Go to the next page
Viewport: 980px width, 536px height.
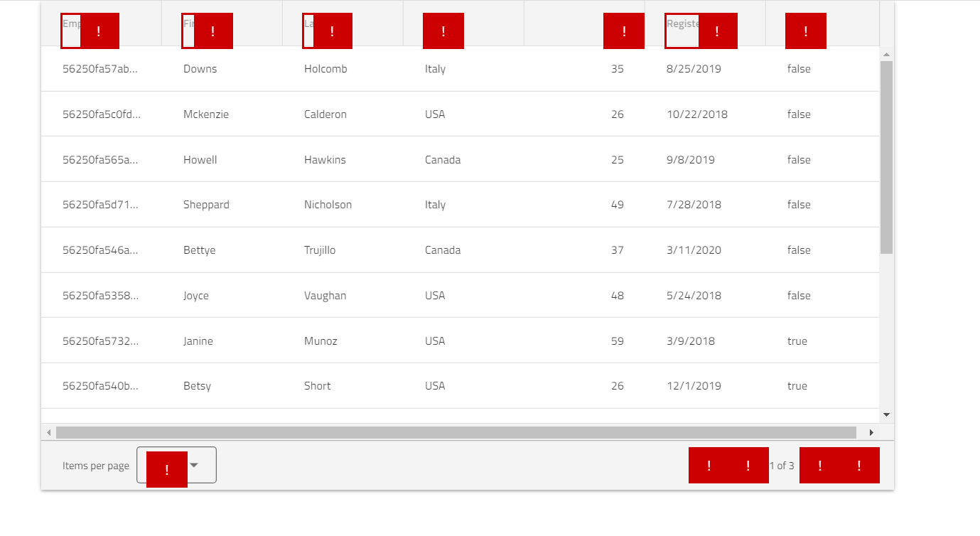819,465
